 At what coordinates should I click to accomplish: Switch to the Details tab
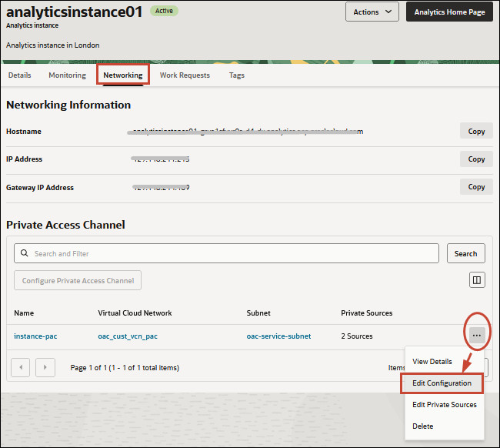(x=20, y=75)
